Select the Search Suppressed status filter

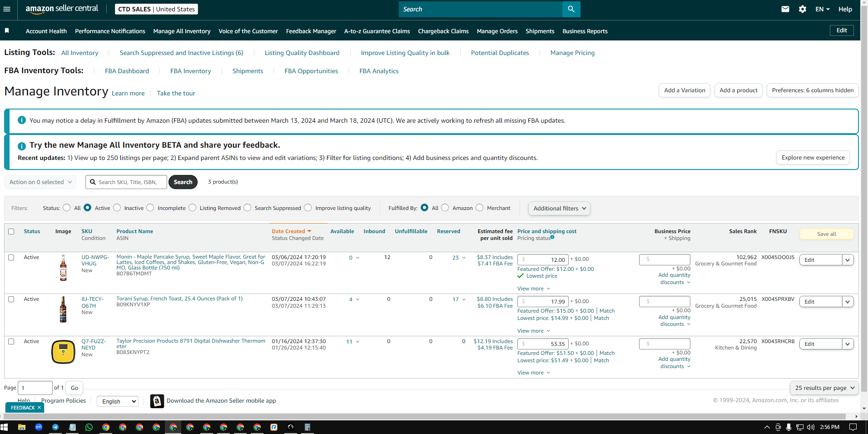point(248,208)
